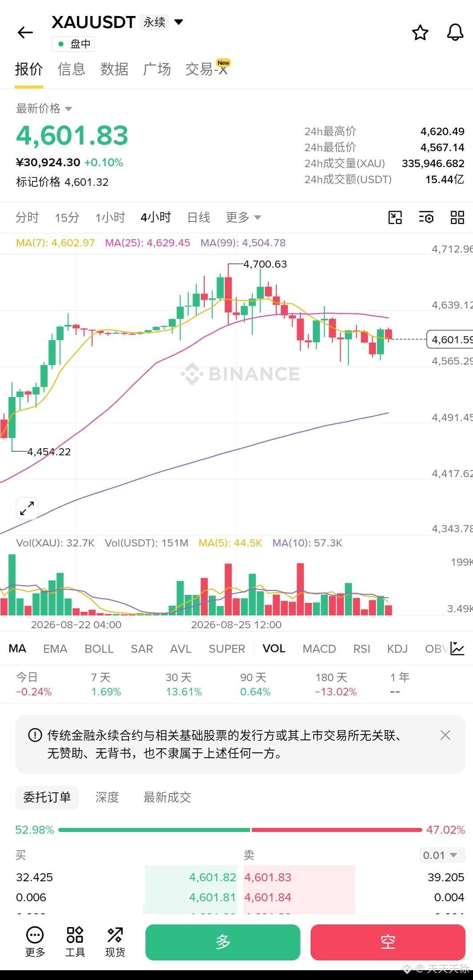Toggle the EMA indicator
Viewport: 473px width, 980px height.
(55, 649)
